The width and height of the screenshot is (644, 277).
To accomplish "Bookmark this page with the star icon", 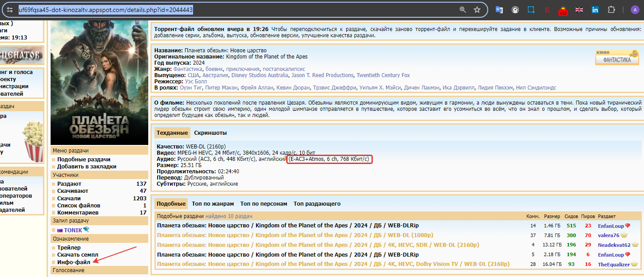I will tap(477, 10).
